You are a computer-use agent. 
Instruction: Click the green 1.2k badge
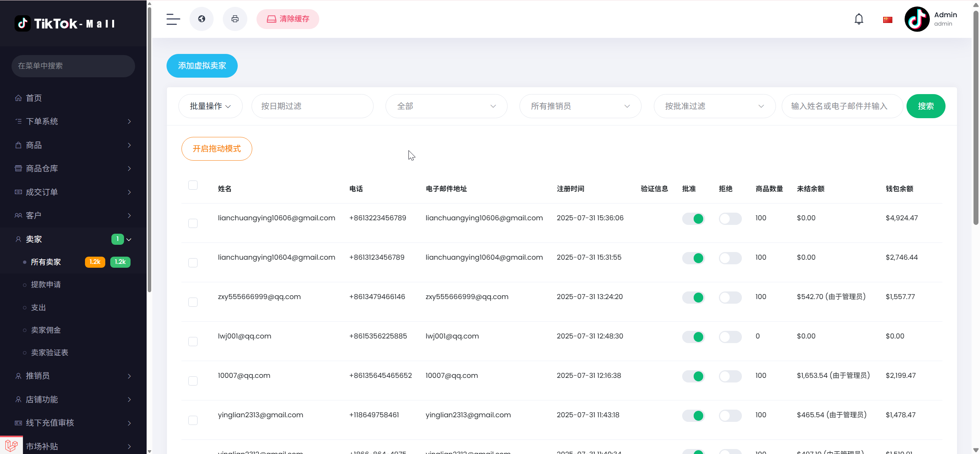120,262
